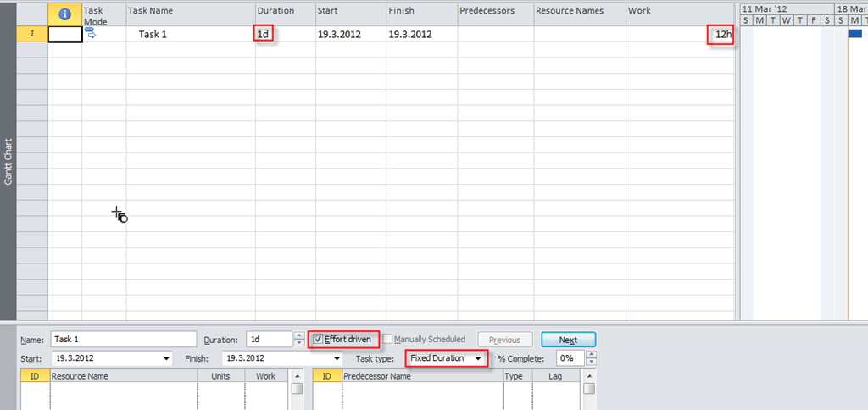This screenshot has height=410, width=868.
Task: Click the Next button
Action: tap(568, 340)
